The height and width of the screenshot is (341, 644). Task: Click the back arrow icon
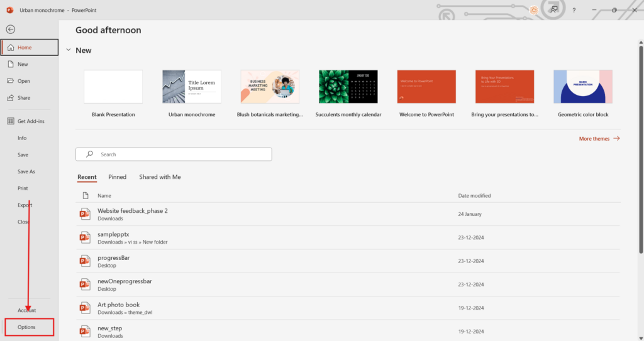tap(11, 29)
